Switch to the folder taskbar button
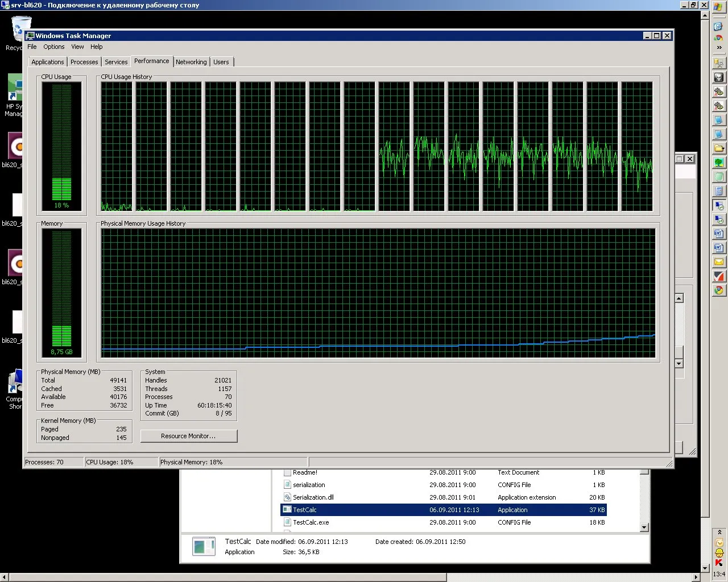 coord(719,148)
